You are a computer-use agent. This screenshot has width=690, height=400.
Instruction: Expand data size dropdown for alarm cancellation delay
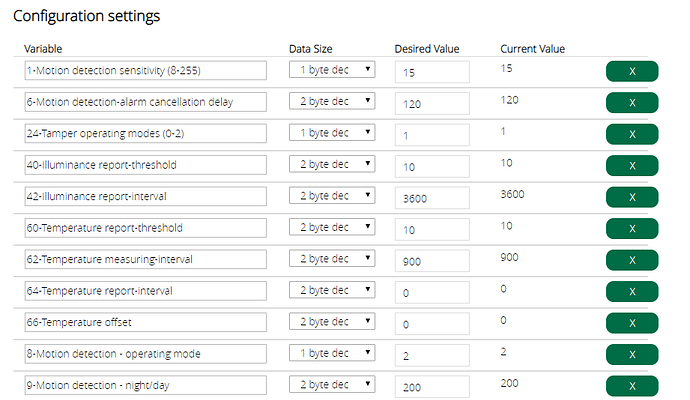click(x=332, y=101)
